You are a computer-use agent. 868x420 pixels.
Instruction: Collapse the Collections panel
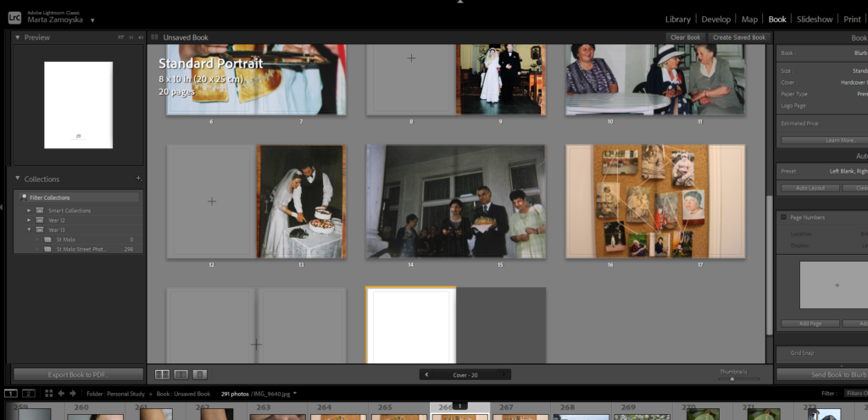tap(18, 179)
